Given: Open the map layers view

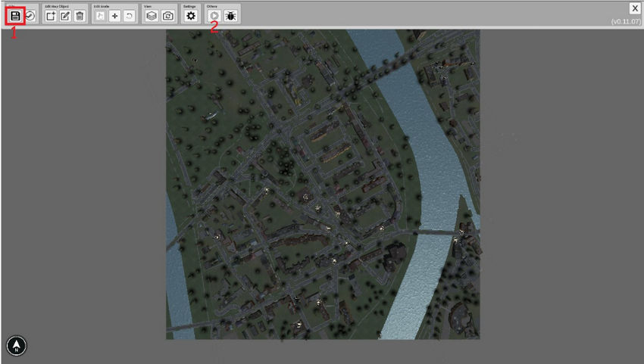Looking at the screenshot, I should (x=152, y=16).
